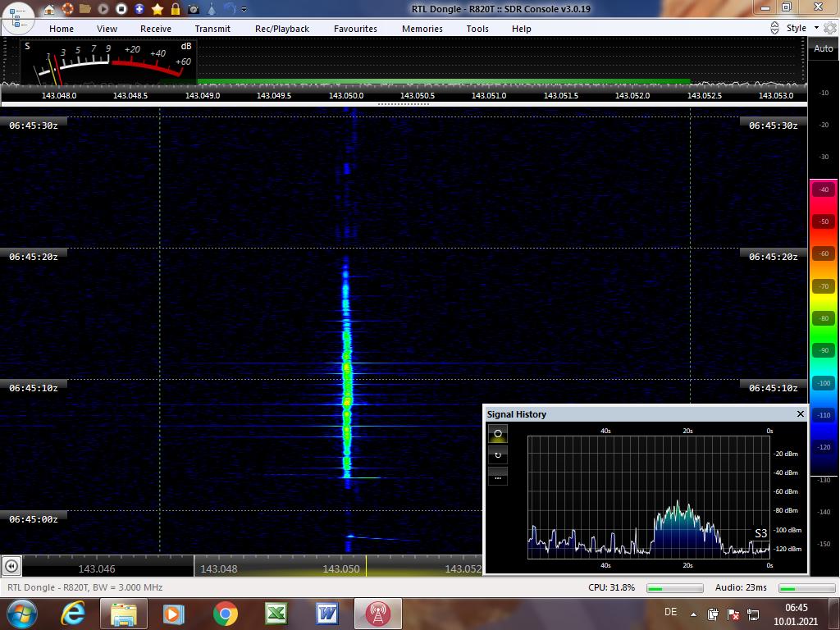The height and width of the screenshot is (630, 840).
Task: Click the lifebuoy help icon
Action: click(x=67, y=9)
